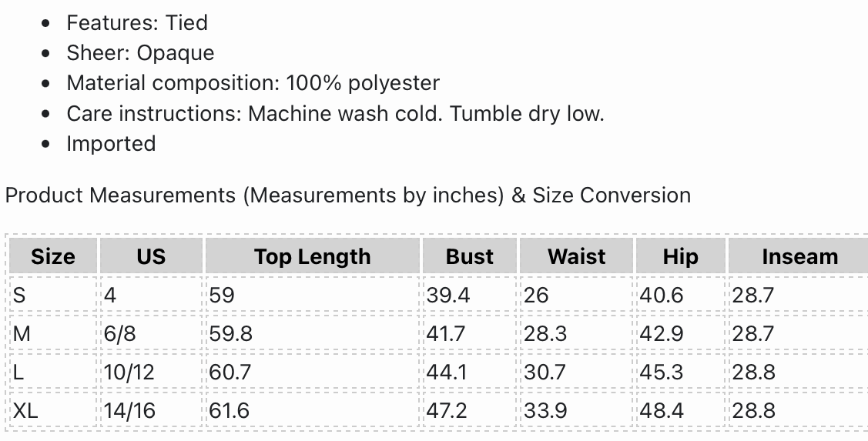Click the Hip column header

pos(680,256)
